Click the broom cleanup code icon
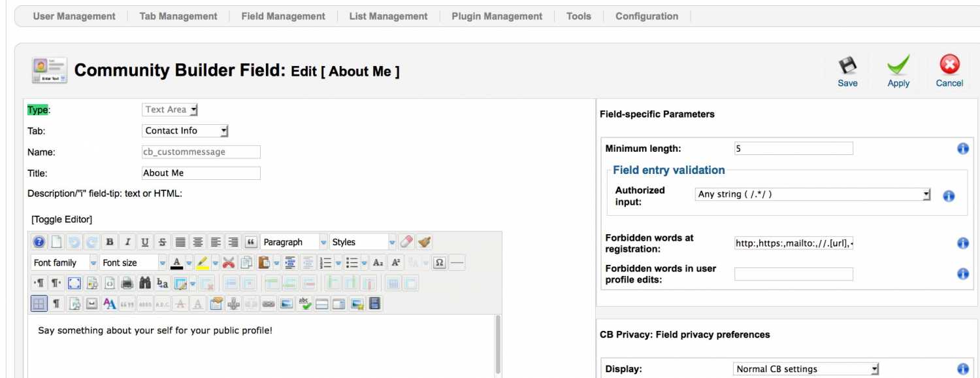Viewport: 980px width, 378px height. click(x=424, y=242)
